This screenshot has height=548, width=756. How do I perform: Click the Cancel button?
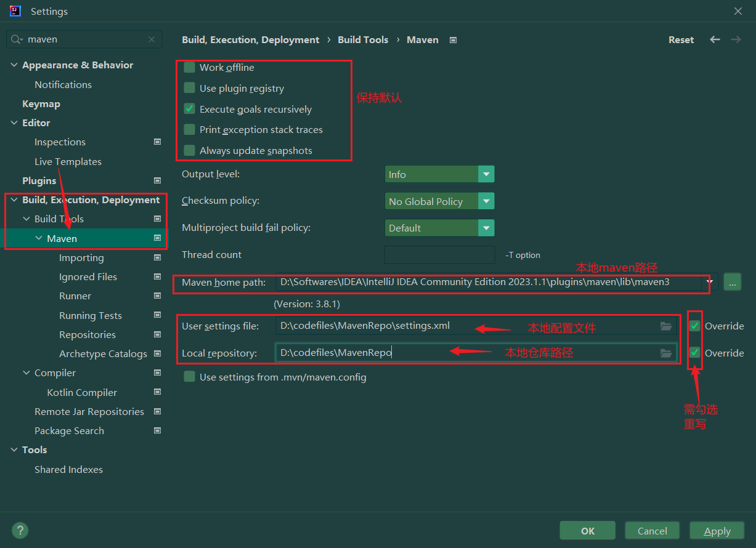point(652,531)
